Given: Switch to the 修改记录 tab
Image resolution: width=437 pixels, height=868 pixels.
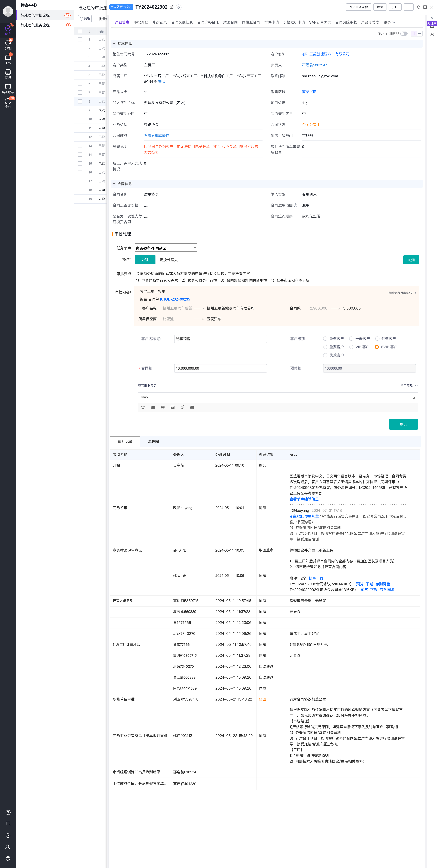Looking at the screenshot, I should (x=160, y=22).
